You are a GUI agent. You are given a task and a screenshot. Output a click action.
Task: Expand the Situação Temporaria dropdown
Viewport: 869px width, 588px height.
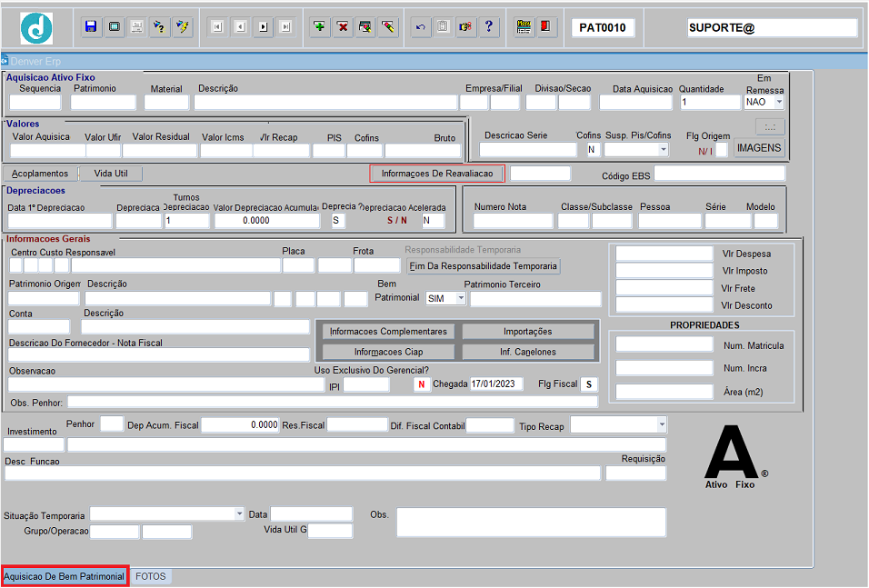(x=239, y=513)
